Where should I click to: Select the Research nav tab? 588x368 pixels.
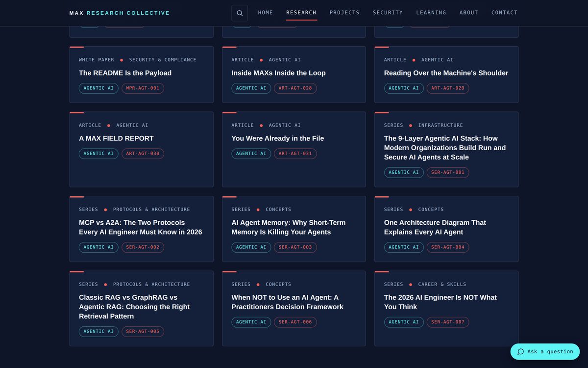(301, 13)
